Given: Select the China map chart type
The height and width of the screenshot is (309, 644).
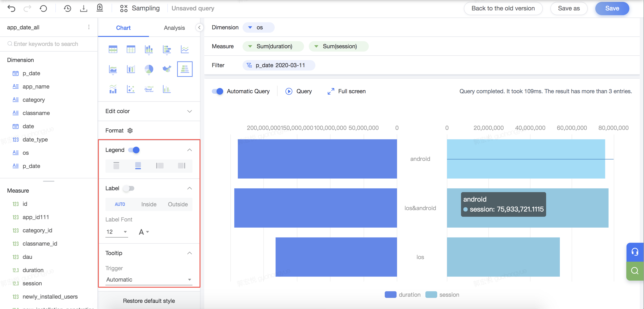Looking at the screenshot, I should (x=167, y=69).
